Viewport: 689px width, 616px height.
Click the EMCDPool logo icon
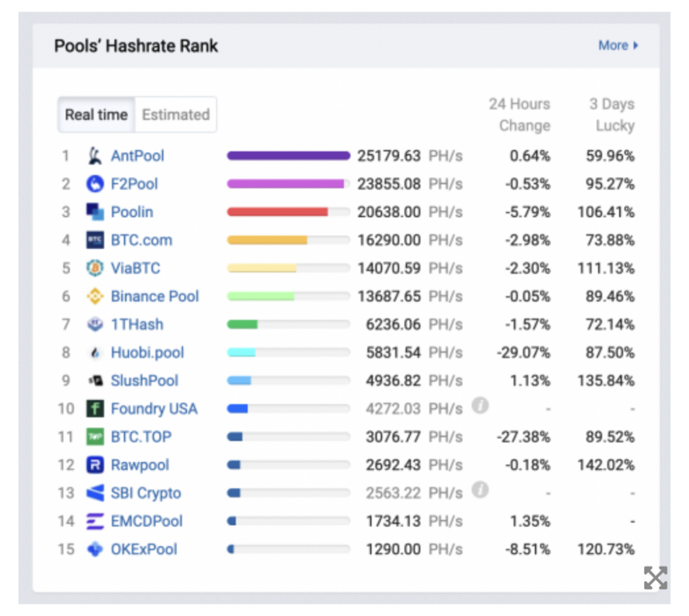coord(95,521)
